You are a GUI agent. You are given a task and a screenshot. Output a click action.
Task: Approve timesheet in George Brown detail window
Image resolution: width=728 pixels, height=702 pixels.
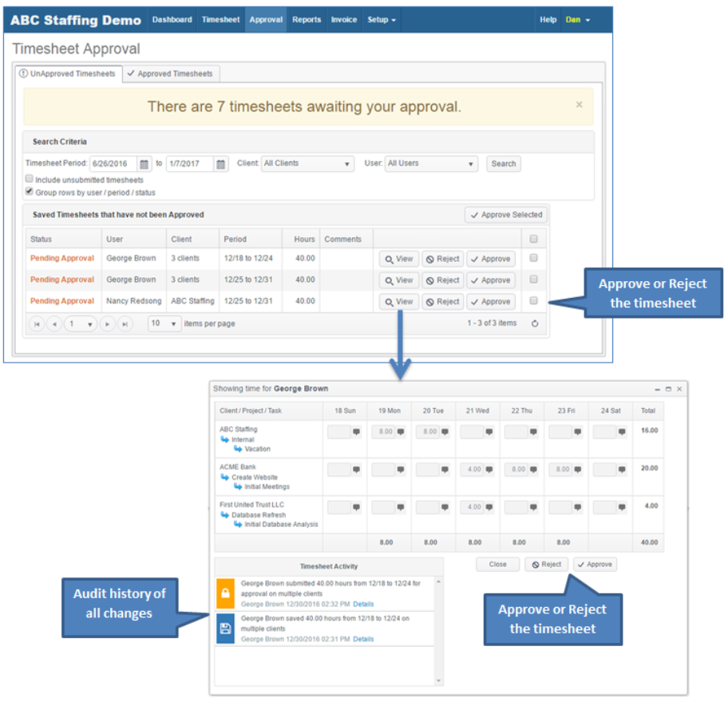tap(595, 565)
